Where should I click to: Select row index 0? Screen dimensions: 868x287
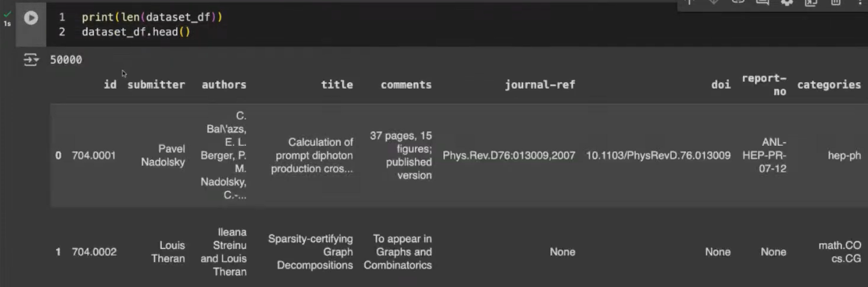pyautogui.click(x=58, y=156)
